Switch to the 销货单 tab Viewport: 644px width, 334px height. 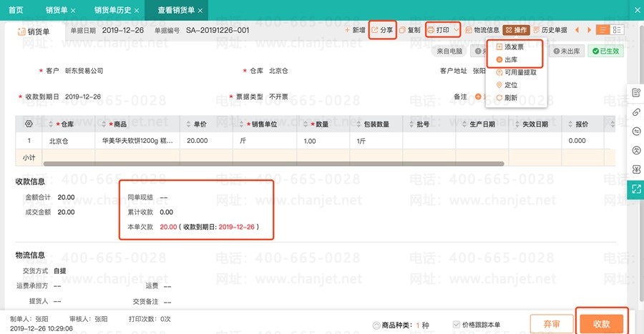(57, 10)
